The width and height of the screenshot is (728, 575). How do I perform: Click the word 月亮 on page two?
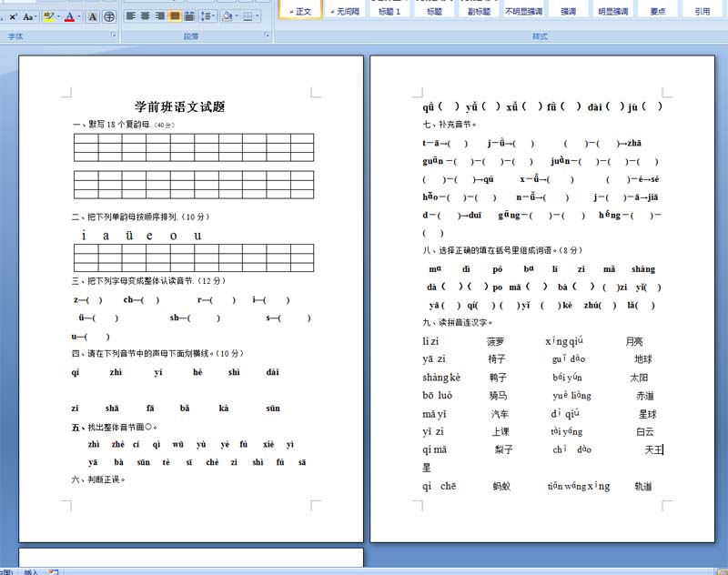coord(634,341)
